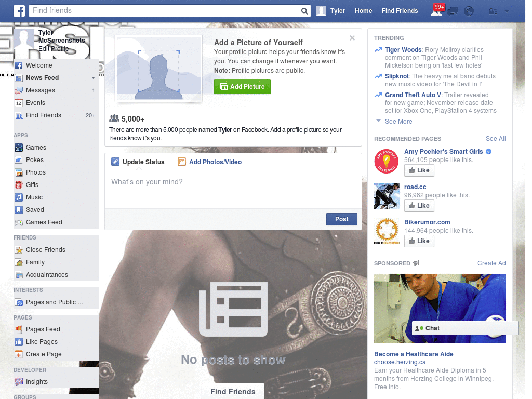Like the road.cc page
Viewport: 532px width, 399px height.
point(419,206)
